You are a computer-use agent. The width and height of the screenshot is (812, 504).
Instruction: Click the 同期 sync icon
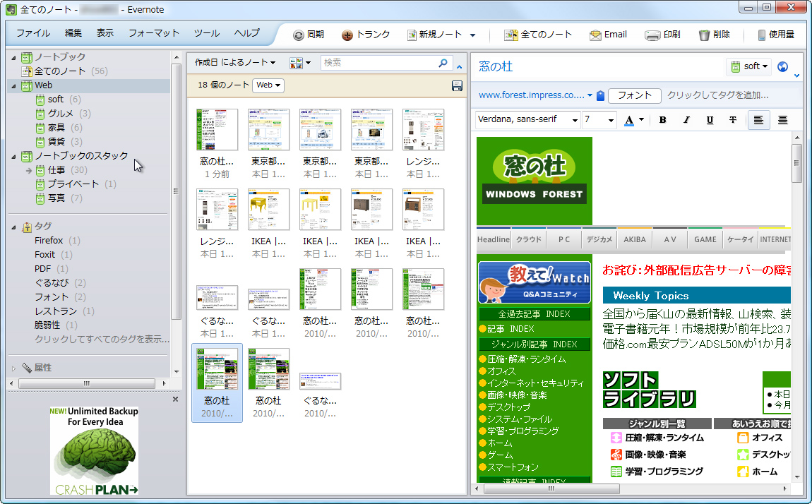coord(300,34)
